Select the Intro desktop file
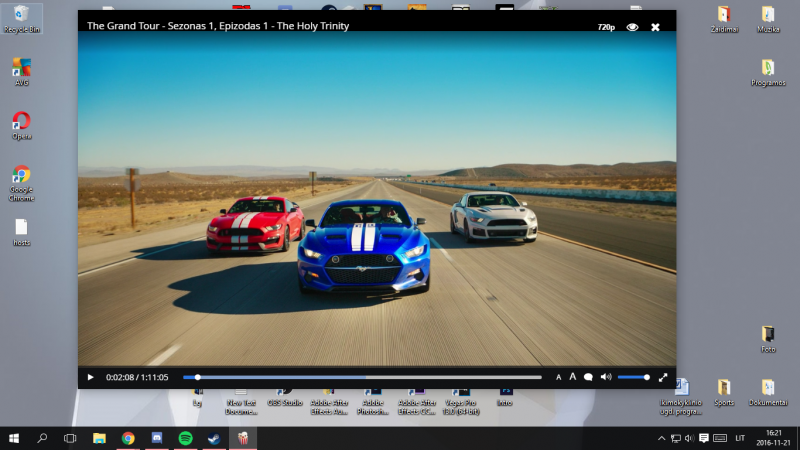 [x=505, y=398]
